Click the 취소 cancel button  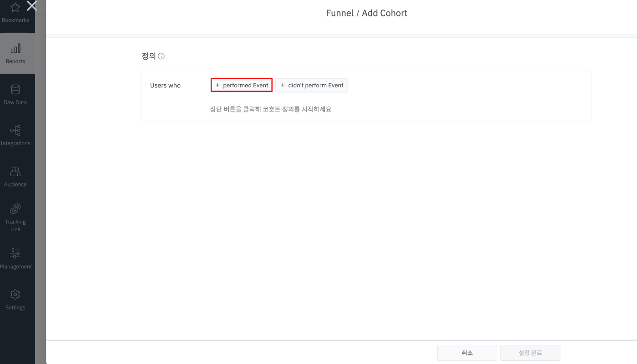click(x=467, y=353)
